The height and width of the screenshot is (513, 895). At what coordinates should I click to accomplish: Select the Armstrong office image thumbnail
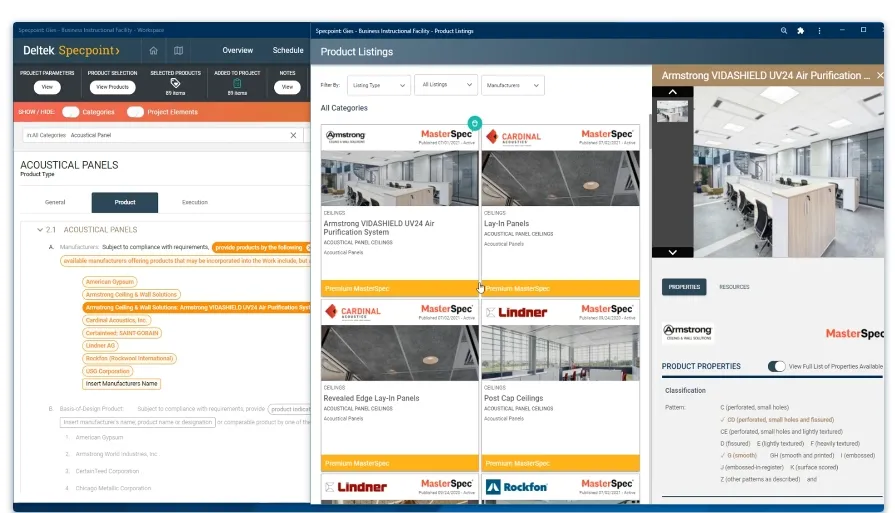click(672, 111)
